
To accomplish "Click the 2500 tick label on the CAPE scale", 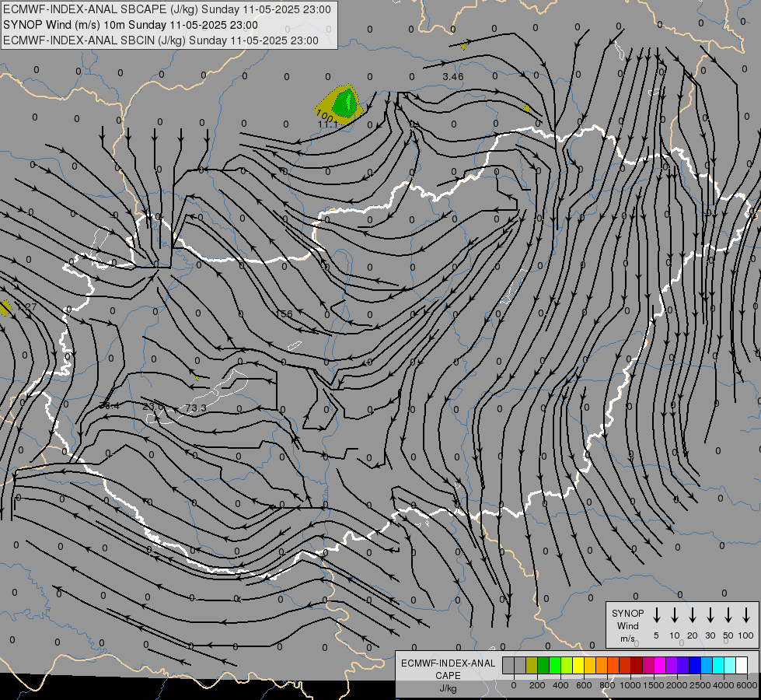I will point(700,685).
